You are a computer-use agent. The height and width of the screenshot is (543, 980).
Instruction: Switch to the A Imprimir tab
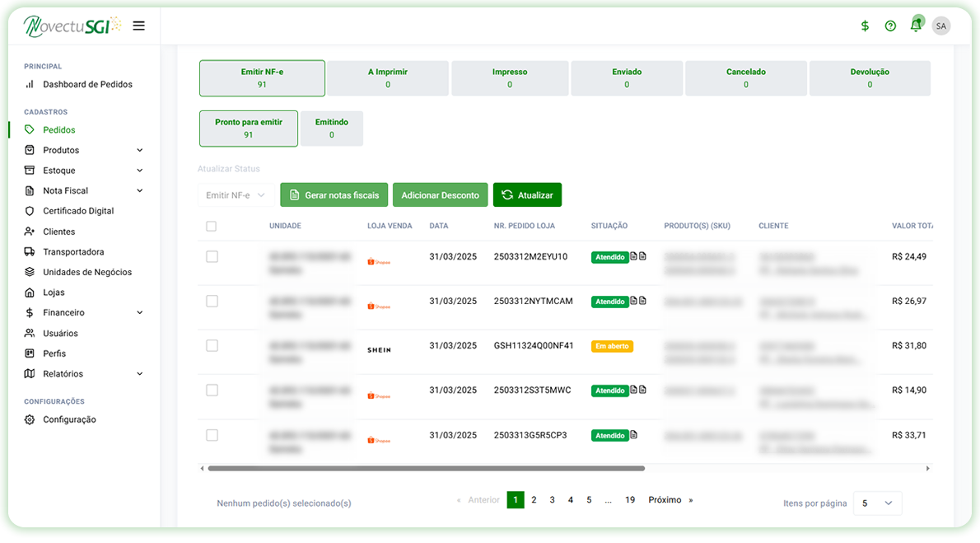point(387,78)
